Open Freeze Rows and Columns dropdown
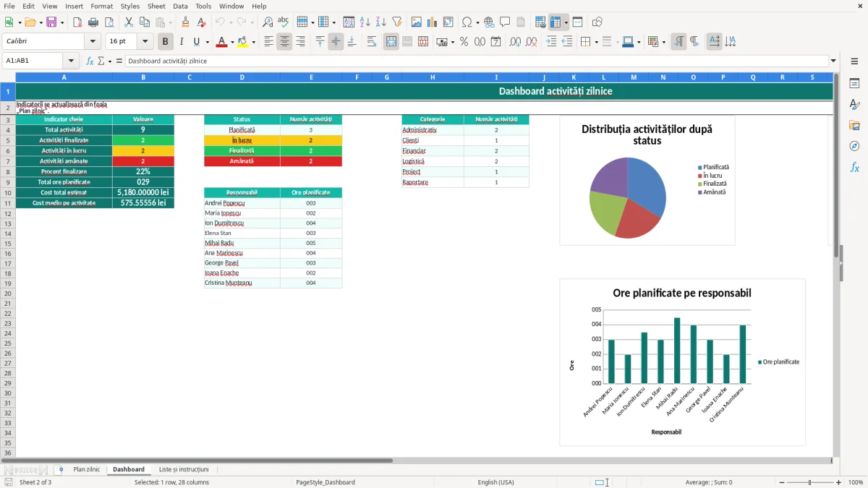Image resolution: width=868 pixels, height=488 pixels. tap(566, 22)
